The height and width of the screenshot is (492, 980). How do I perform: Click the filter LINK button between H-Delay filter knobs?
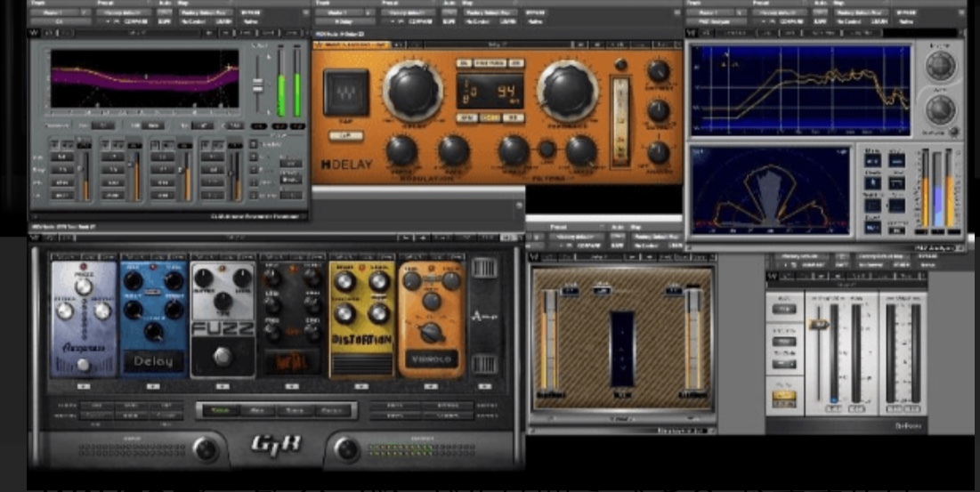tap(547, 149)
